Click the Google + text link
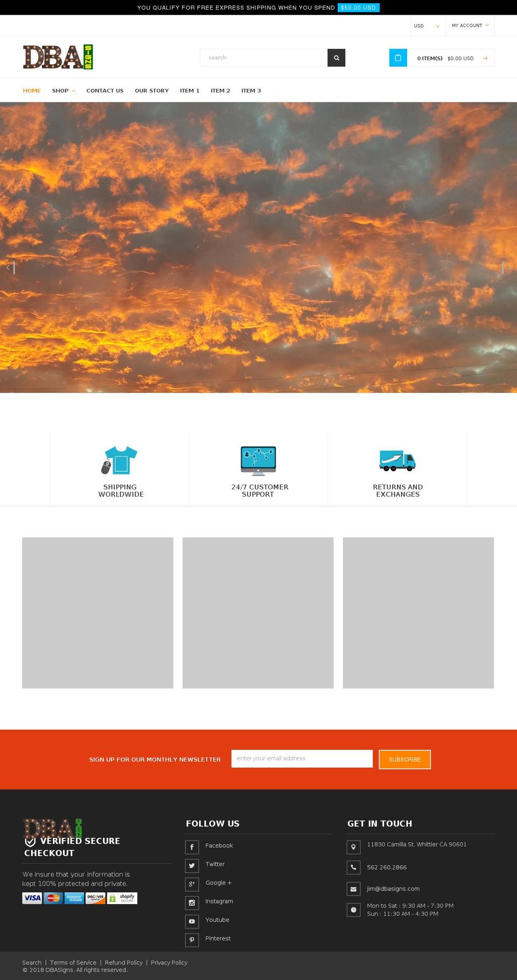This screenshot has height=980, width=517. point(218,883)
